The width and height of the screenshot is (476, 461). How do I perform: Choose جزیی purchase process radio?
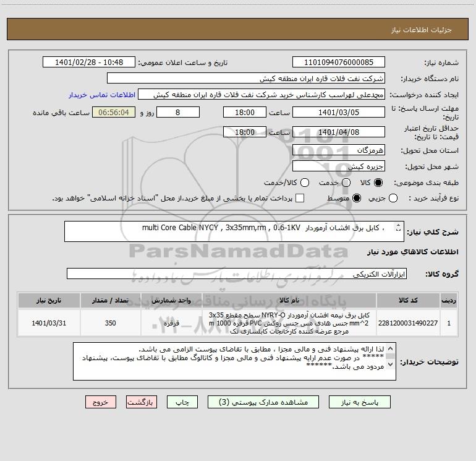point(393,198)
